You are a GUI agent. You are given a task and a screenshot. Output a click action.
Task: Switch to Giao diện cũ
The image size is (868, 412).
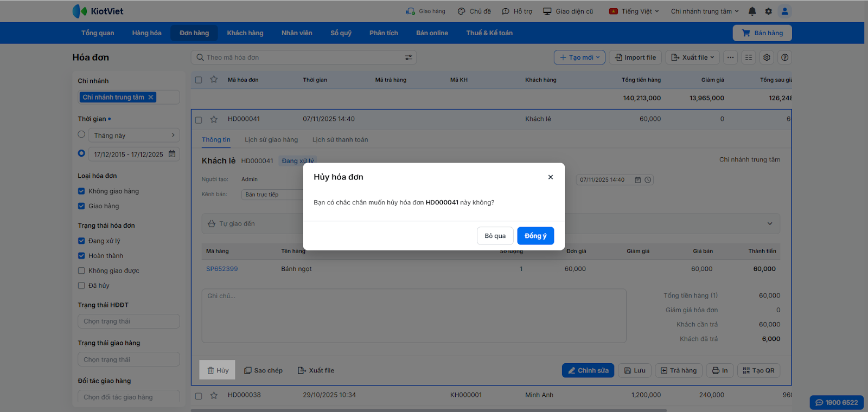[568, 11]
